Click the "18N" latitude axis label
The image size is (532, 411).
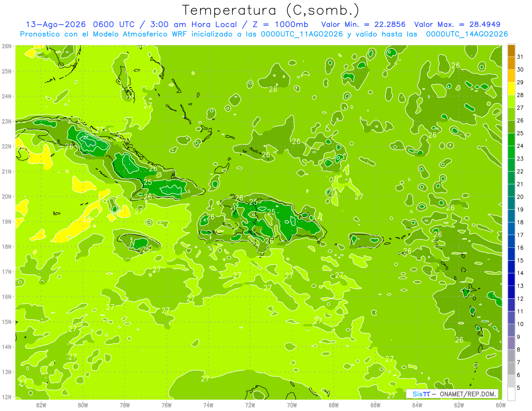click(x=7, y=247)
